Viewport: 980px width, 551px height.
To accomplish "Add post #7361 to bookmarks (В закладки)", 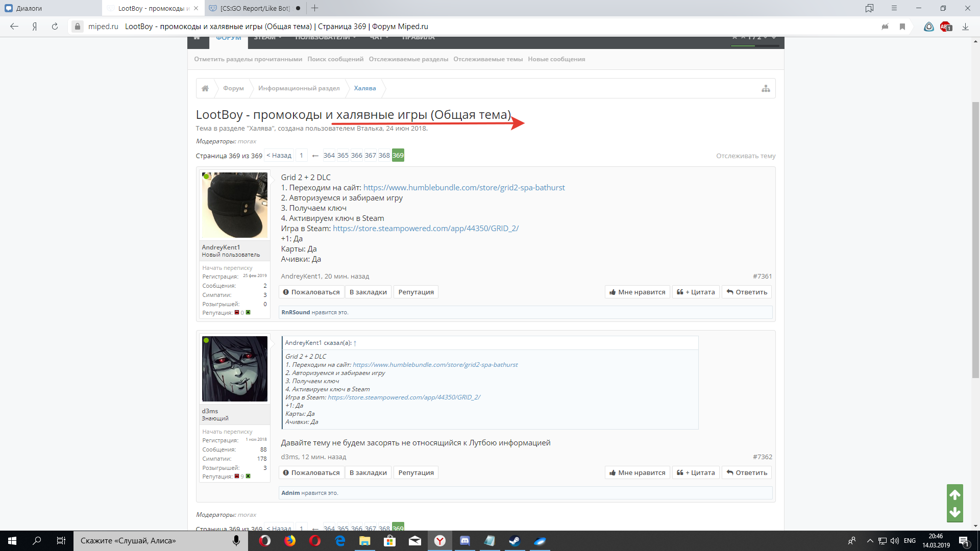I will (368, 292).
